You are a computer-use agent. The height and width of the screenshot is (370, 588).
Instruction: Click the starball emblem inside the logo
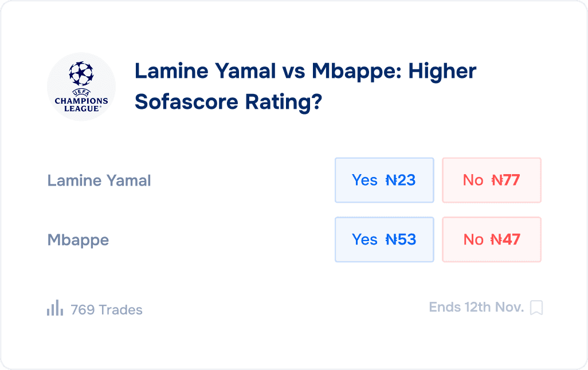[81, 74]
